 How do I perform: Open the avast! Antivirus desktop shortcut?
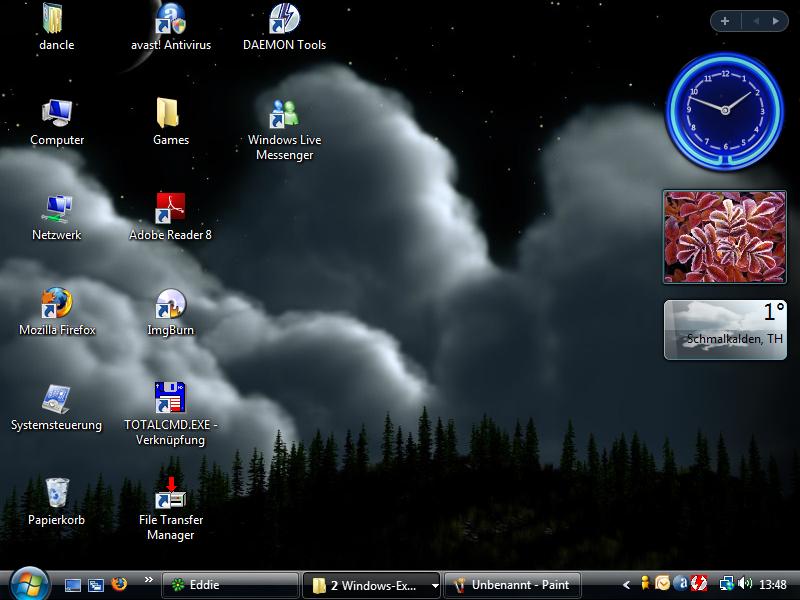click(171, 20)
